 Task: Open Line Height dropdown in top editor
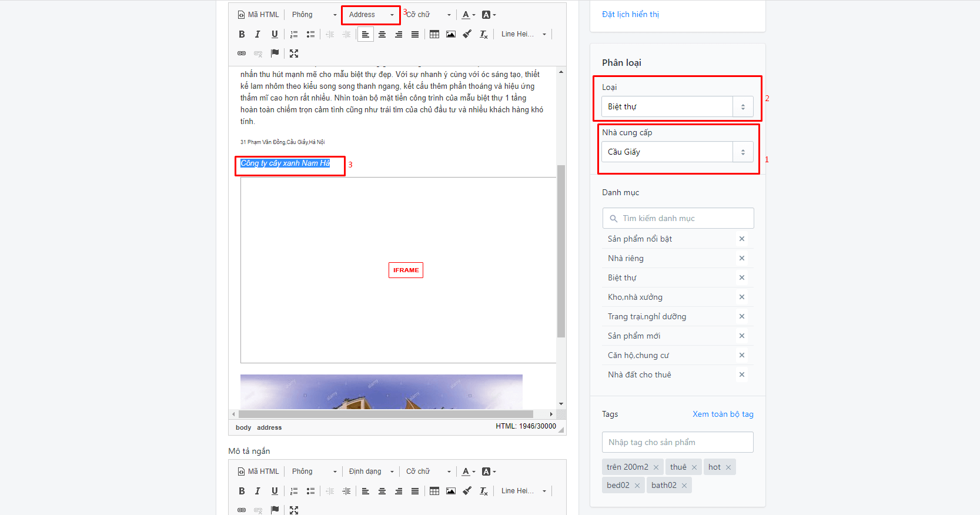(523, 34)
